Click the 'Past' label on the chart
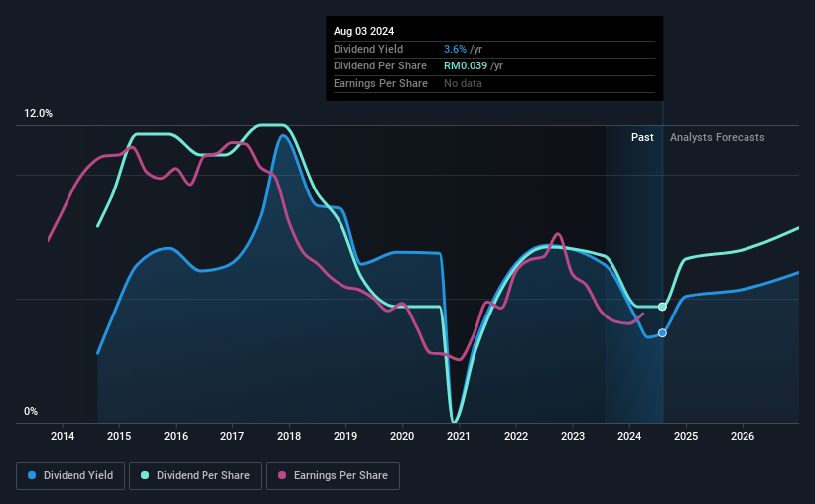 tap(642, 137)
